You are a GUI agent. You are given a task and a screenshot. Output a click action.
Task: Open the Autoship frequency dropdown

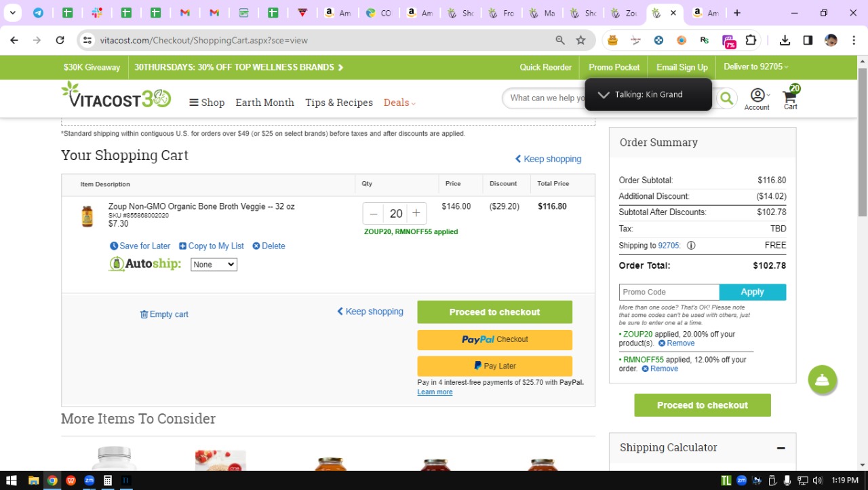point(214,265)
